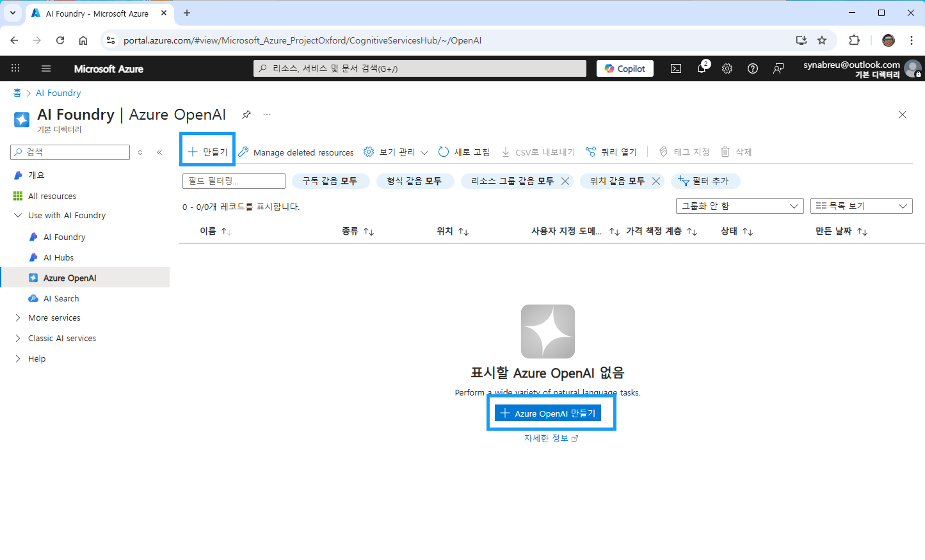
Task: Click 새로 고침 refresh
Action: [464, 152]
